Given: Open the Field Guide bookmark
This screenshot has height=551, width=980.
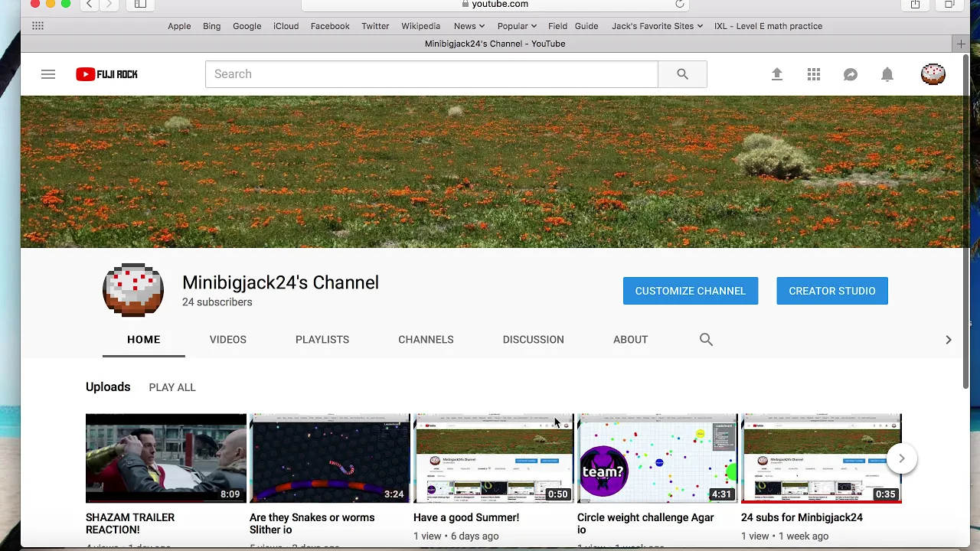Looking at the screenshot, I should point(573,26).
